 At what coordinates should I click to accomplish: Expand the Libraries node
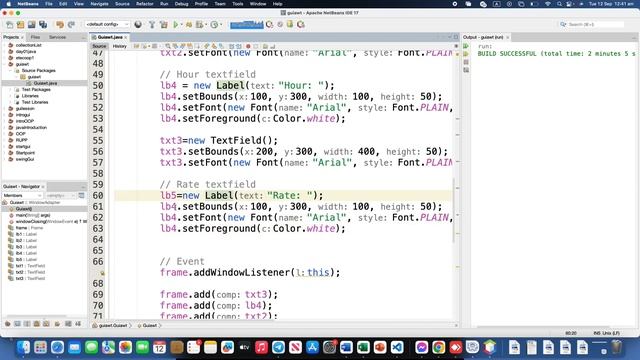pos(11,96)
